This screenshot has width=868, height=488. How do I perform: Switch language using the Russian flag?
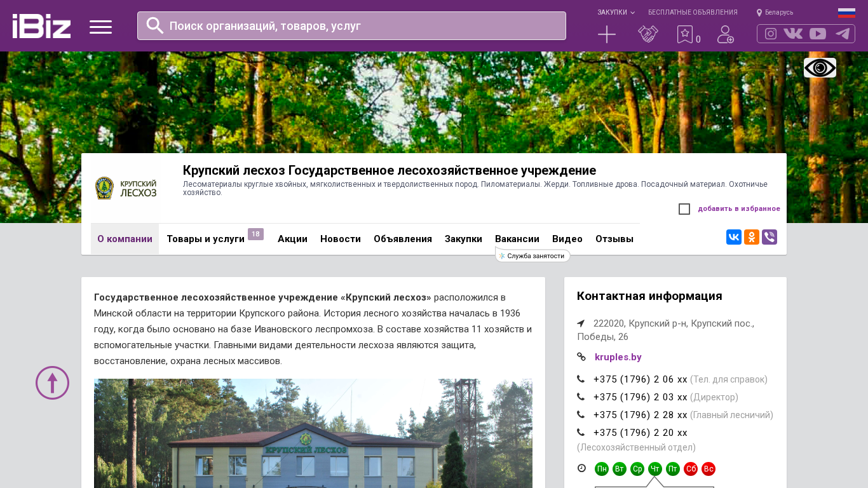846,13
